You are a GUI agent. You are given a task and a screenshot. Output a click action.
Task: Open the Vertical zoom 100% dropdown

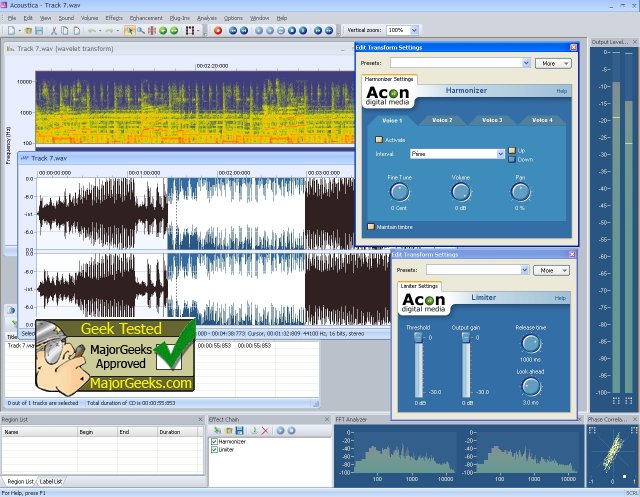click(414, 30)
